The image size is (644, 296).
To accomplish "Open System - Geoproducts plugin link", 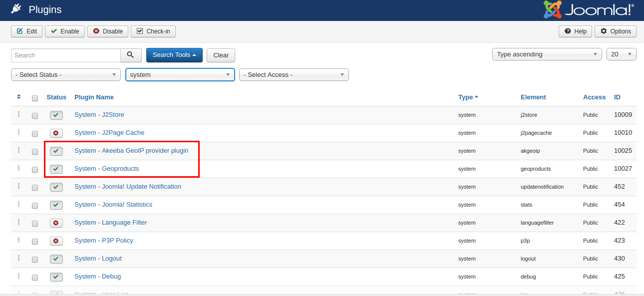I will 107,169.
